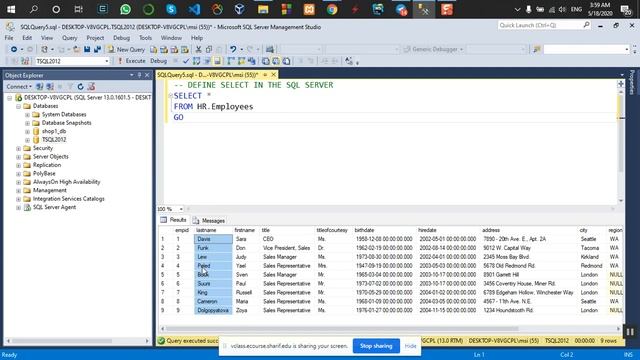Image resolution: width=640 pixels, height=360 pixels.
Task: Select Integration Services Catalogs tree item
Action: (x=69, y=199)
